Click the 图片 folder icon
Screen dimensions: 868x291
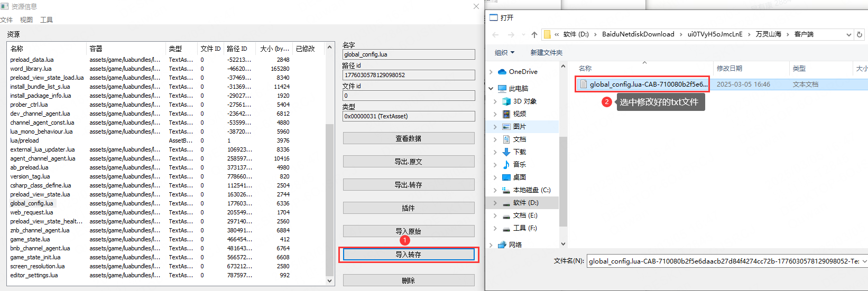click(x=506, y=127)
